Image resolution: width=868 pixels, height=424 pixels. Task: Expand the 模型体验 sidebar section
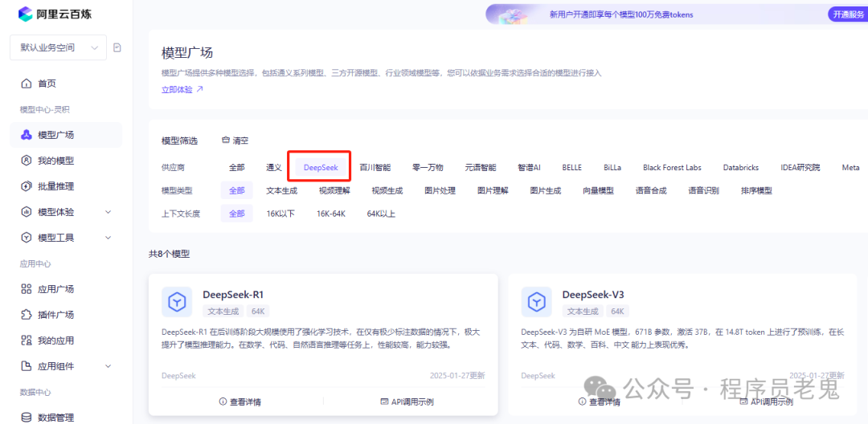(x=108, y=212)
